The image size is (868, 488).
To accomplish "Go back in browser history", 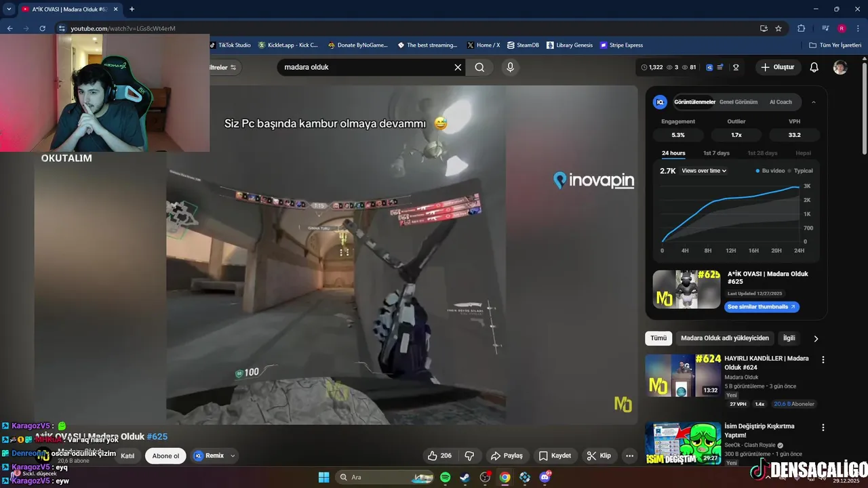I will pyautogui.click(x=9, y=28).
